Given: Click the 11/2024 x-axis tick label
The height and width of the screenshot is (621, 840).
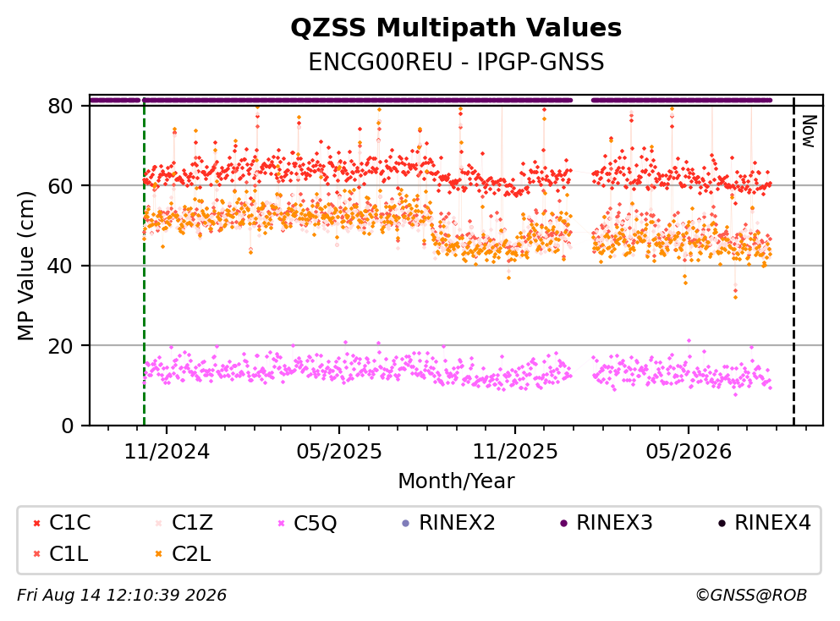Looking at the screenshot, I should 167,452.
